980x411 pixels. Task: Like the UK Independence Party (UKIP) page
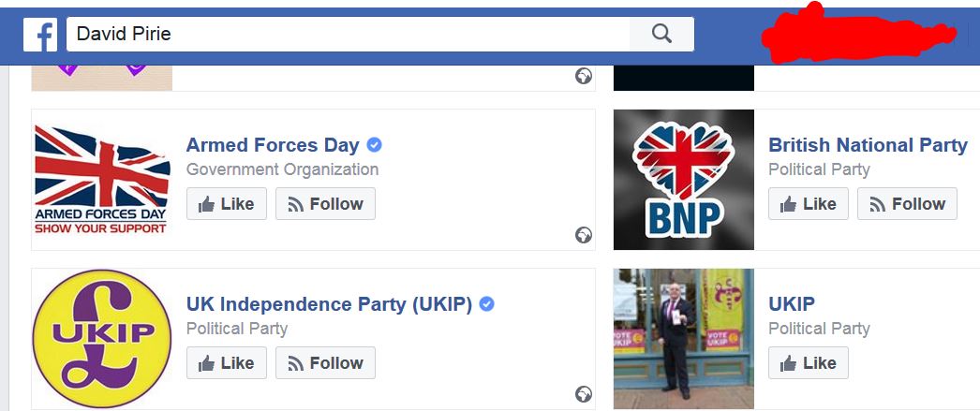click(227, 363)
